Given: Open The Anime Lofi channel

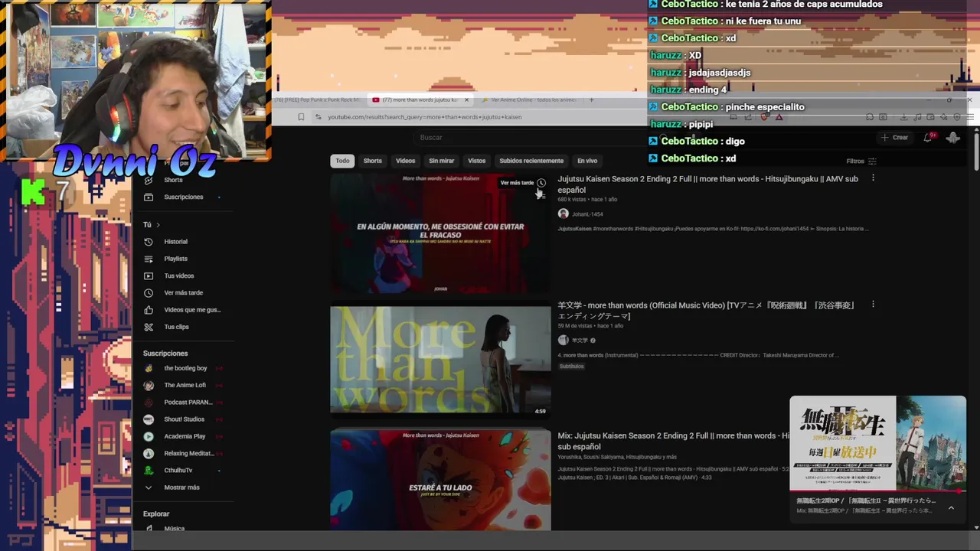Looking at the screenshot, I should 185,385.
